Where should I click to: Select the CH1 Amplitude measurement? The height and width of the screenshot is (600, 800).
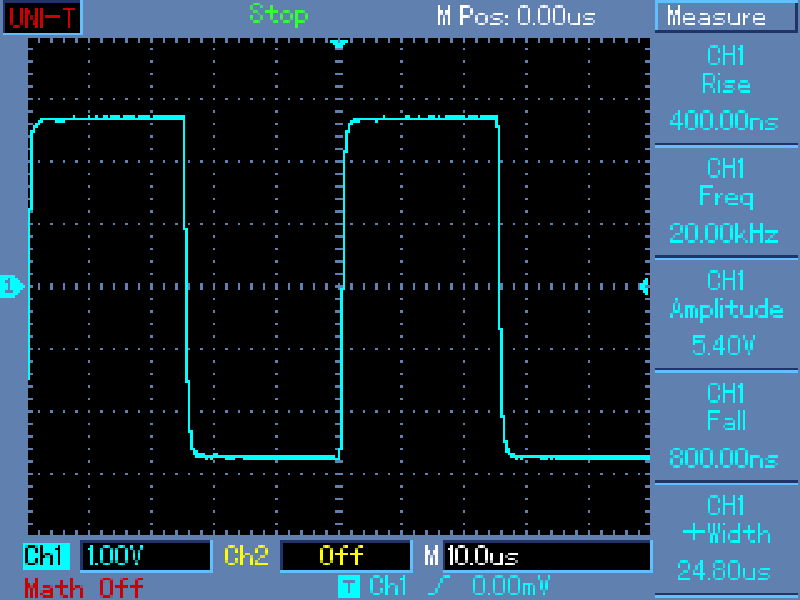(726, 314)
